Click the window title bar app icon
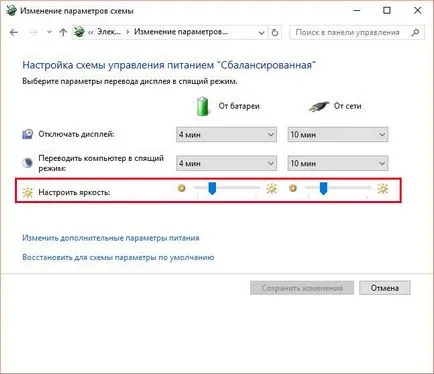The height and width of the screenshot is (374, 434). [11, 10]
